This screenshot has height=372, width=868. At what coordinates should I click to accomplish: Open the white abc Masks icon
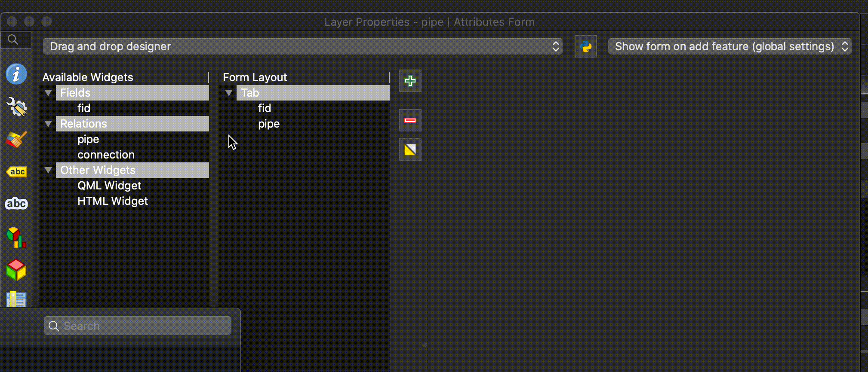tap(16, 204)
